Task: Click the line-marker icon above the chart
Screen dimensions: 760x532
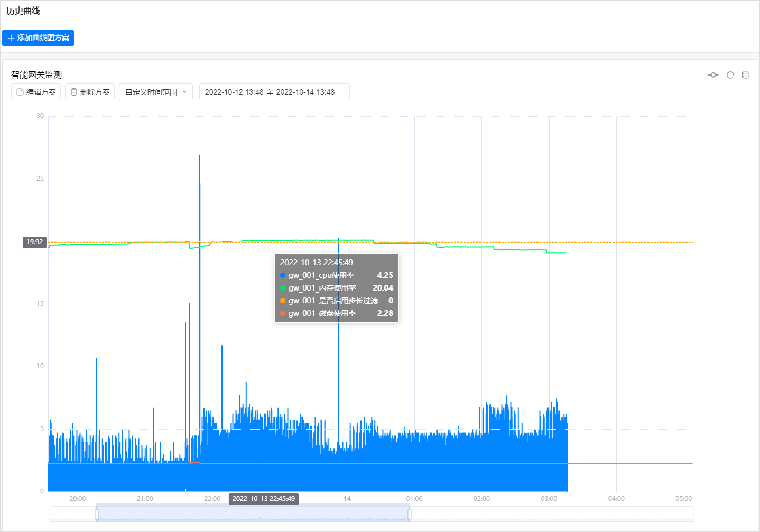Action: (x=713, y=75)
